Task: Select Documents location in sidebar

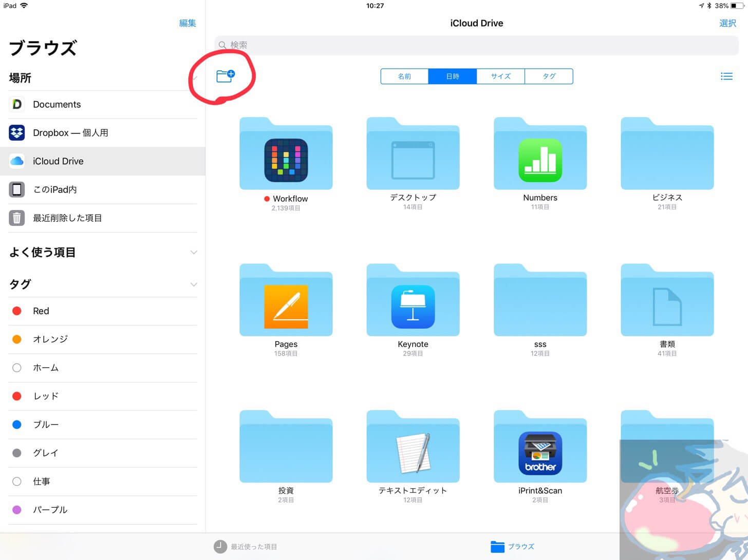Action: [103, 105]
